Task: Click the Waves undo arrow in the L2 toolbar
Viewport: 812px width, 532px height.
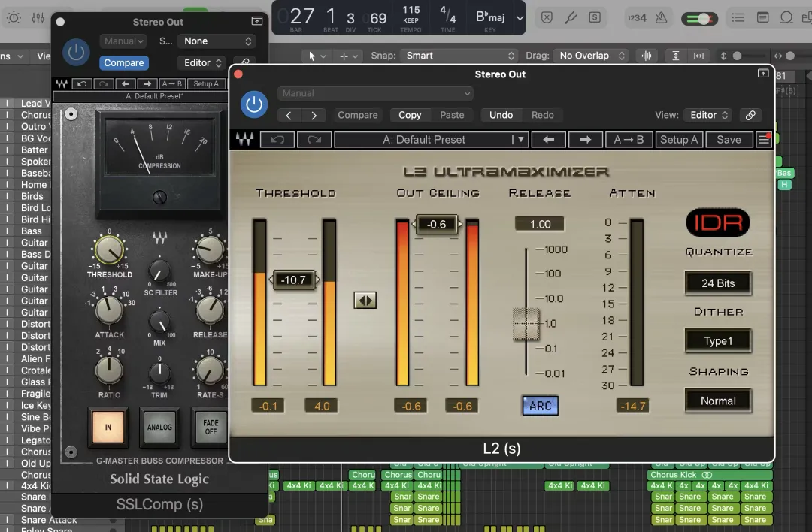Action: tap(277, 140)
